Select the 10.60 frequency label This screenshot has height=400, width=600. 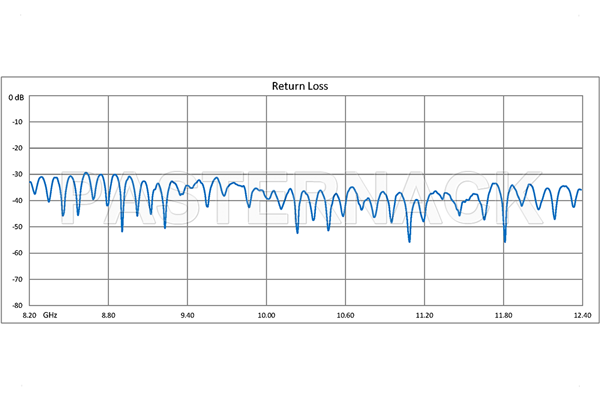click(345, 315)
